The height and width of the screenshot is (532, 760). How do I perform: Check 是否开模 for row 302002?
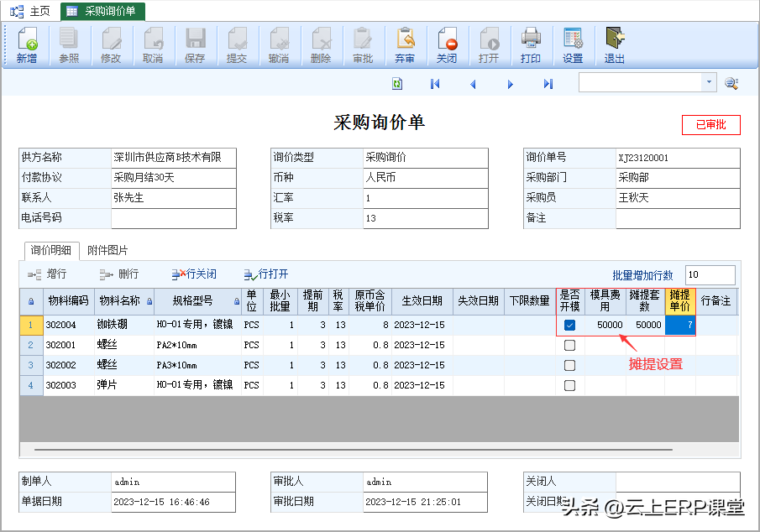point(570,365)
